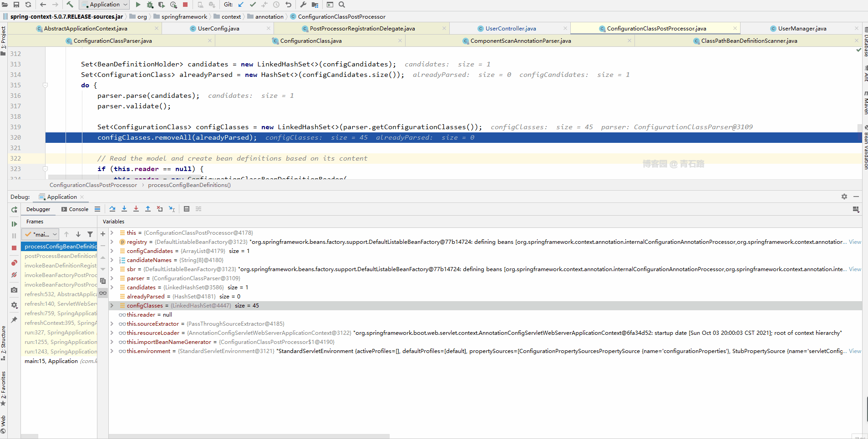Expand the parser variable node

pyautogui.click(x=112, y=278)
